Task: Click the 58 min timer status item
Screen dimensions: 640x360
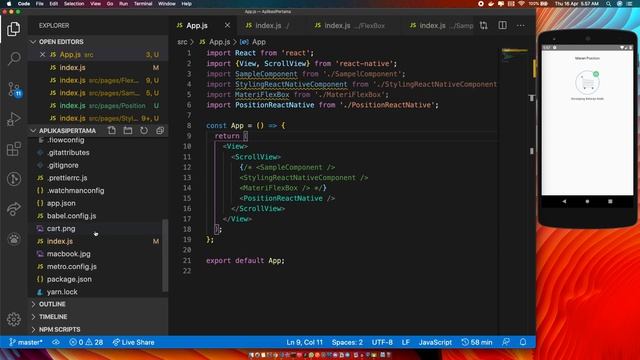Action: click(477, 342)
